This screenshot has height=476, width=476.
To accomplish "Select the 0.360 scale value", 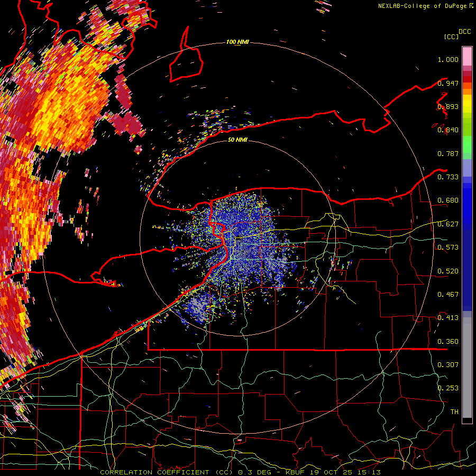I will 448,342.
